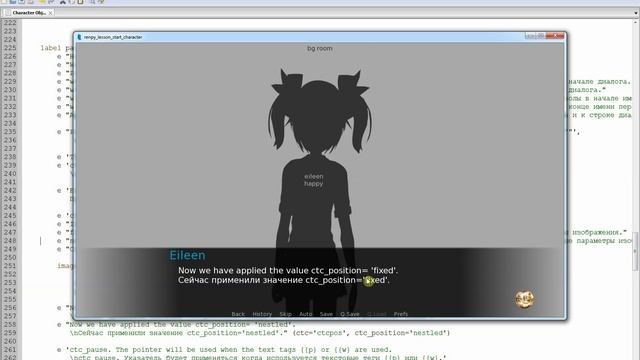Click line number 260 in the gutter

tap(10, 341)
